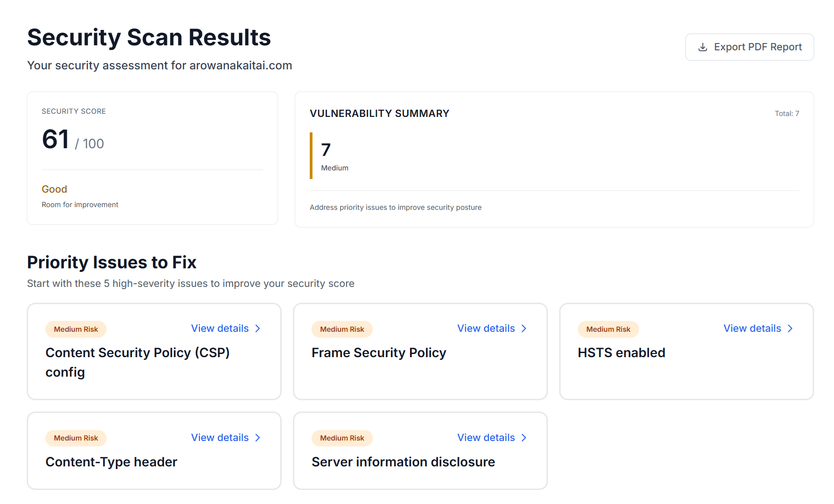
Task: View details for HSTS enabled issue
Action: tap(752, 329)
